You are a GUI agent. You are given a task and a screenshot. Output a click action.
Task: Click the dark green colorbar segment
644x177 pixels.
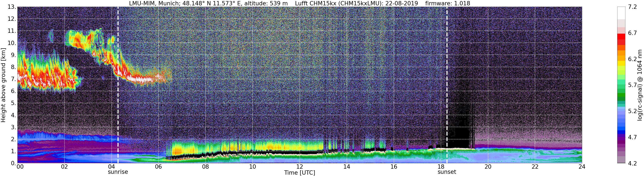tap(621, 99)
